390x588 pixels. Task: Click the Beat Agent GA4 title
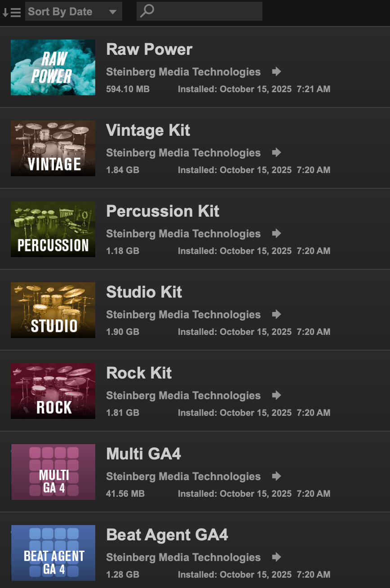pos(167,535)
